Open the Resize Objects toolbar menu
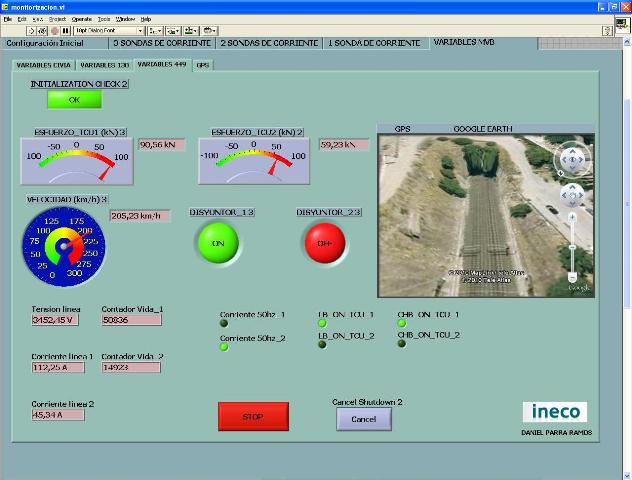 coord(191,31)
